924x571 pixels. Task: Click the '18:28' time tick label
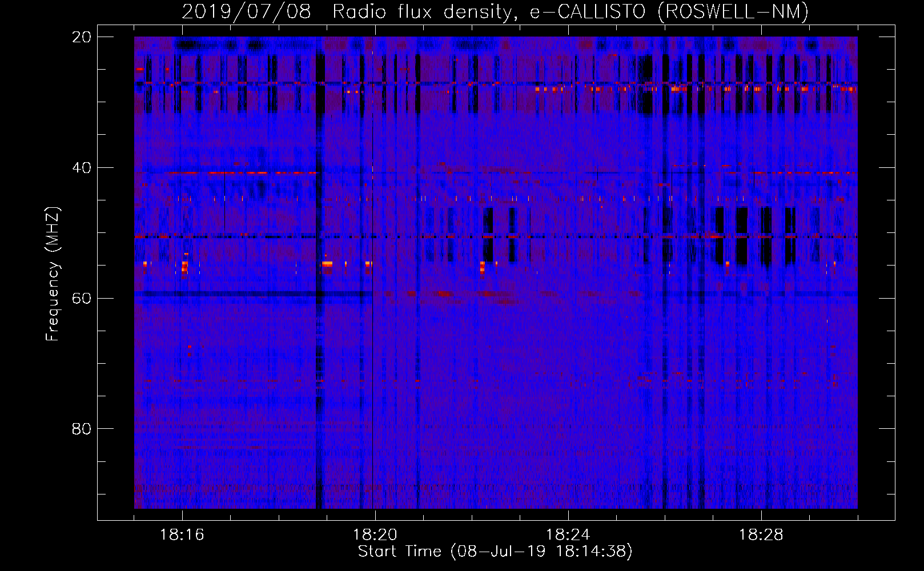pos(761,535)
